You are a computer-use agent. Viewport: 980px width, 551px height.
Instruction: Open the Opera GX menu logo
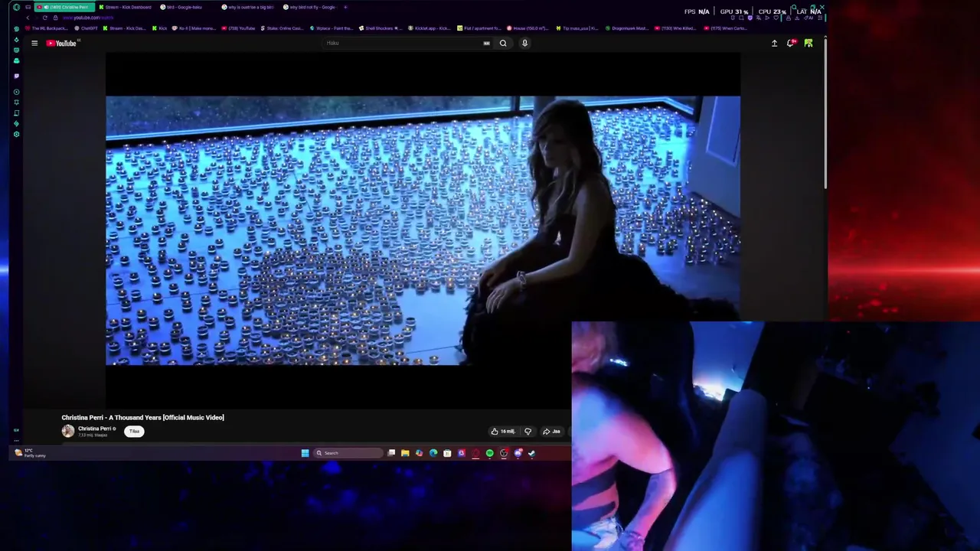[x=16, y=7]
